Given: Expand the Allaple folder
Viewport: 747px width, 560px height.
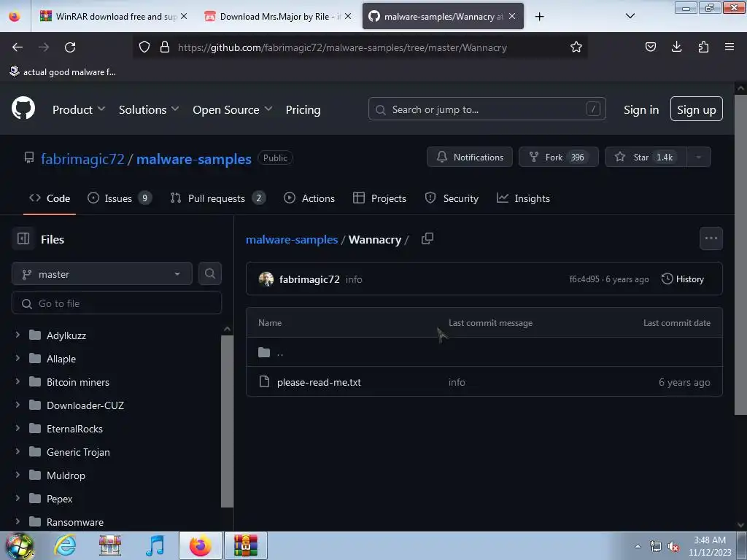Looking at the screenshot, I should tap(18, 358).
